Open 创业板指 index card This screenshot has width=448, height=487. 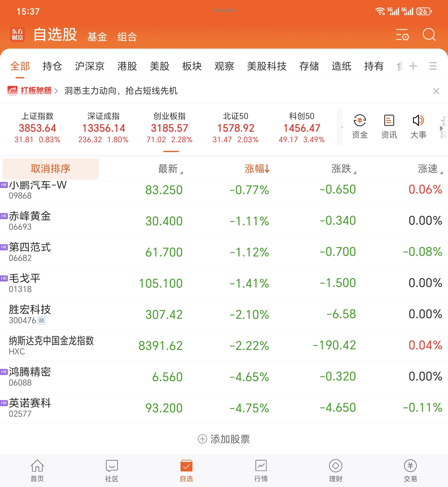[170, 128]
